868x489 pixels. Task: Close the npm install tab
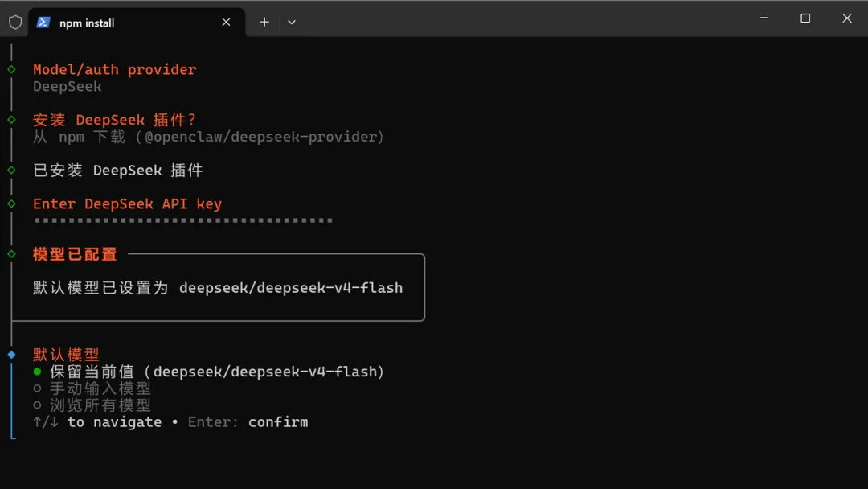tap(226, 23)
